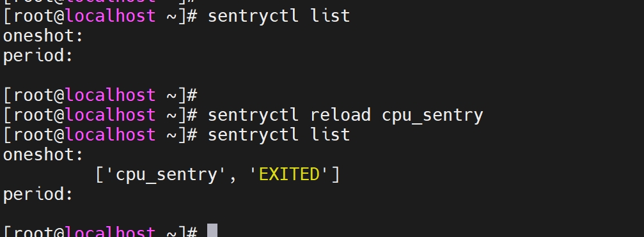Click 'cpu_sentry' argument in the reload command
This screenshot has height=237, width=644.
coord(432,116)
